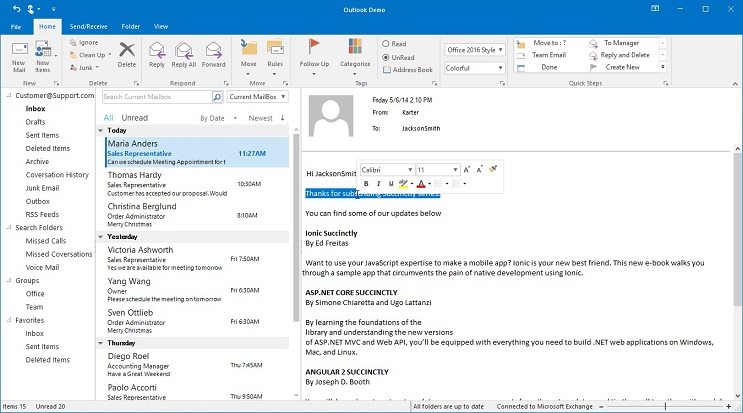Open the Categorize color squares icon
The width and height of the screenshot is (743, 413).
355,47
